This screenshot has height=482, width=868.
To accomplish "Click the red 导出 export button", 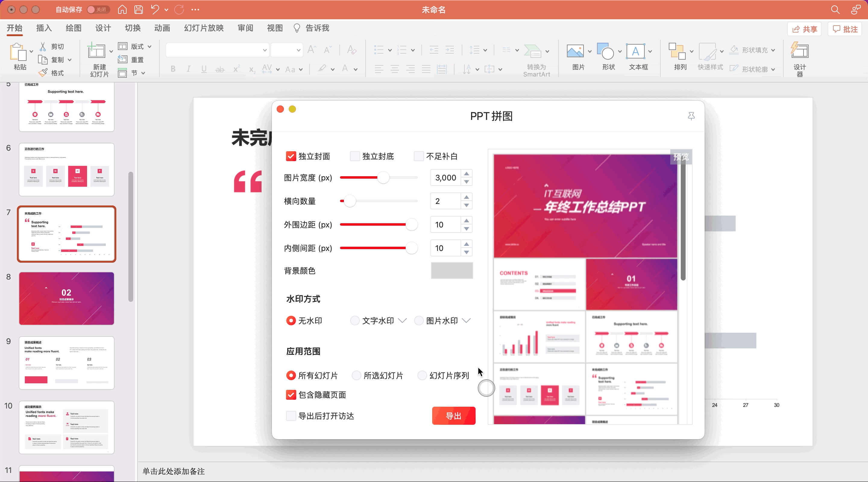I will (x=454, y=416).
